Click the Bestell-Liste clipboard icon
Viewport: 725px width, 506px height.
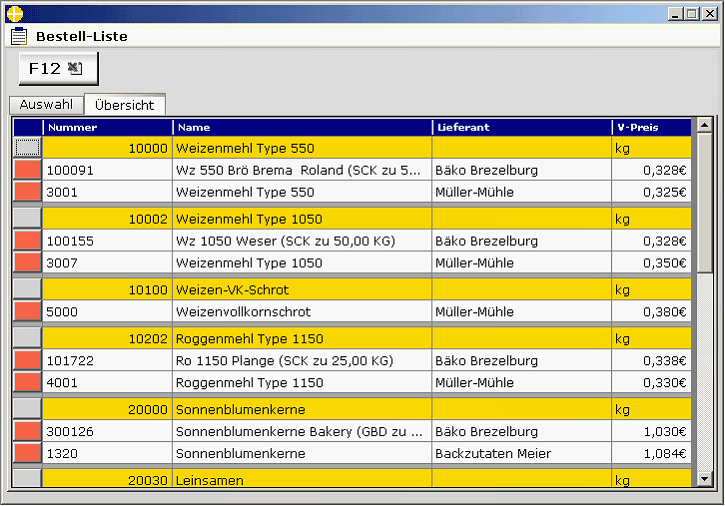pos(19,36)
